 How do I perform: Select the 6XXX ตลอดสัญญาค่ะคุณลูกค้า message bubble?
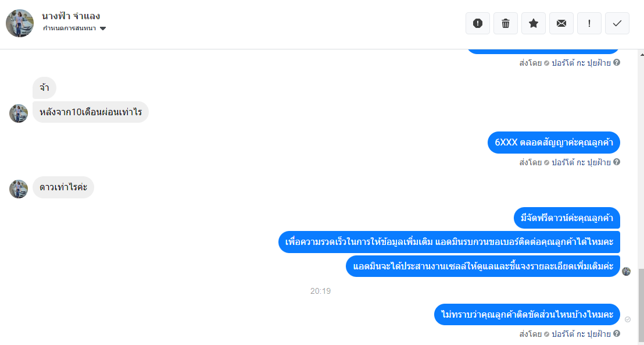click(554, 143)
